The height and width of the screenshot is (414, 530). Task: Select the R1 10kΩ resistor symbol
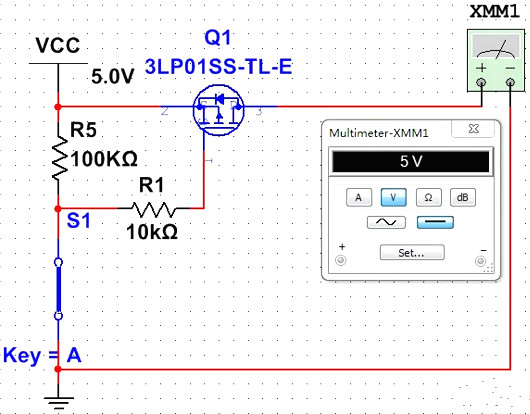coord(154,209)
